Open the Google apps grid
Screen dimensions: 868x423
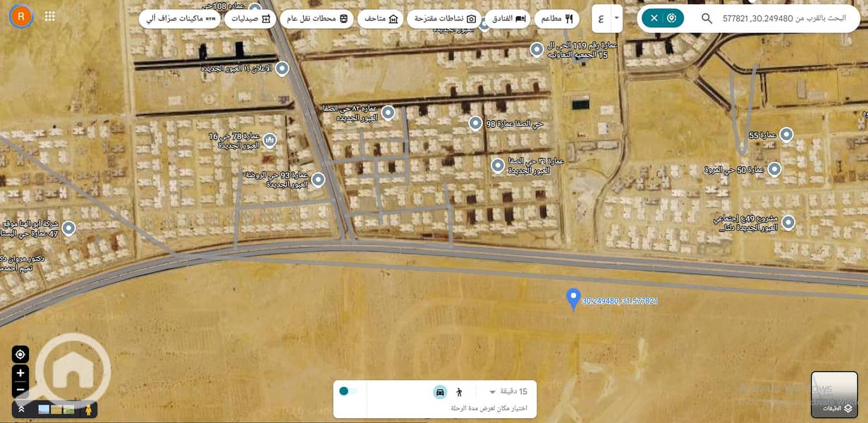coord(50,16)
